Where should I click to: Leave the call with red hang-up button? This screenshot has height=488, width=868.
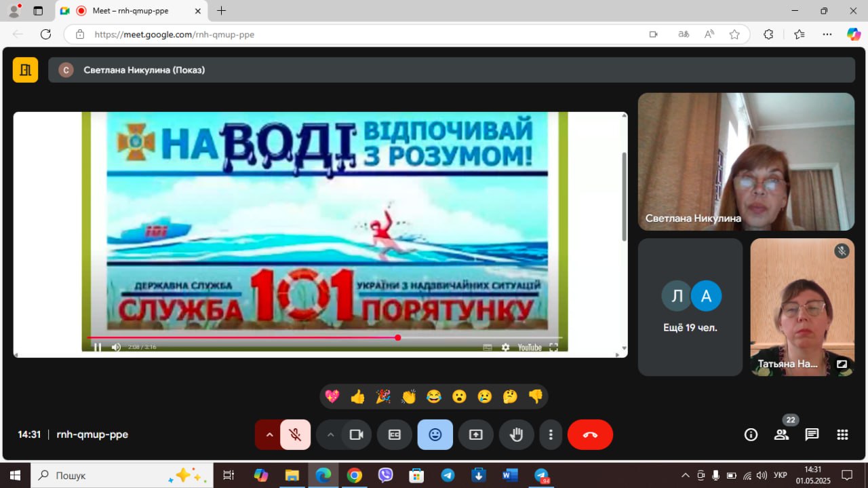pos(590,435)
